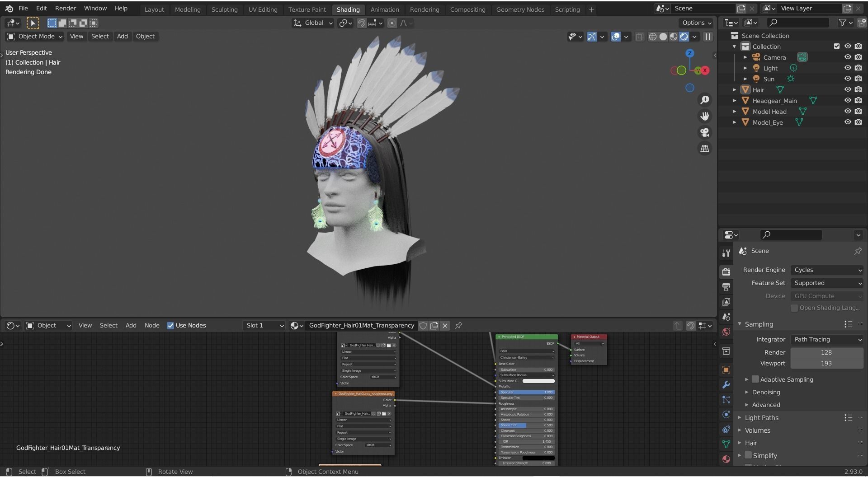The width and height of the screenshot is (868, 477).
Task: Disable Sun in renders
Action: click(x=858, y=79)
